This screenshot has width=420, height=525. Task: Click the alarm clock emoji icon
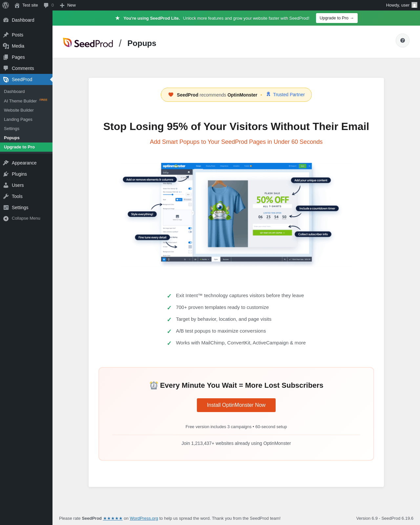click(154, 385)
